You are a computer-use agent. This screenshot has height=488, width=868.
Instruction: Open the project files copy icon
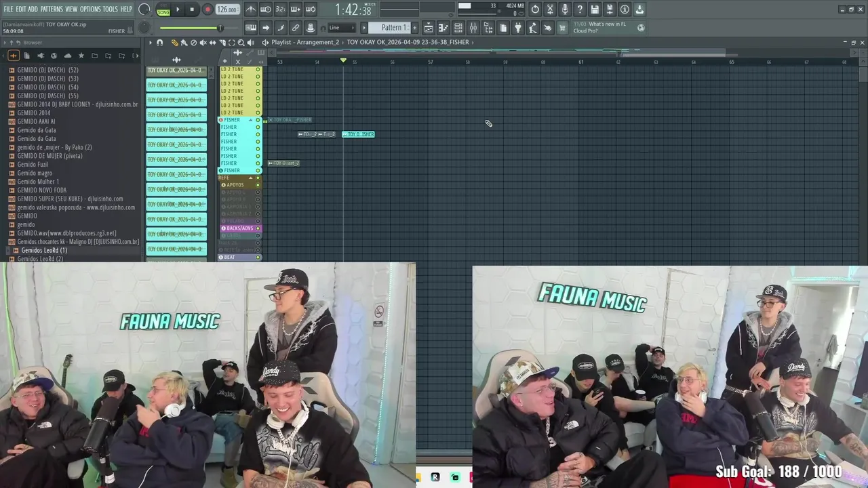tap(503, 28)
